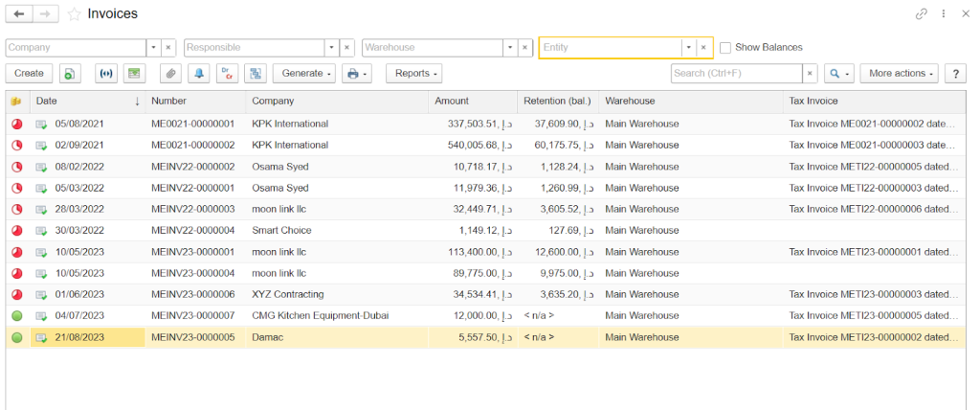Enable the Show Balances checkbox
The width and height of the screenshot is (980, 410).
(725, 48)
